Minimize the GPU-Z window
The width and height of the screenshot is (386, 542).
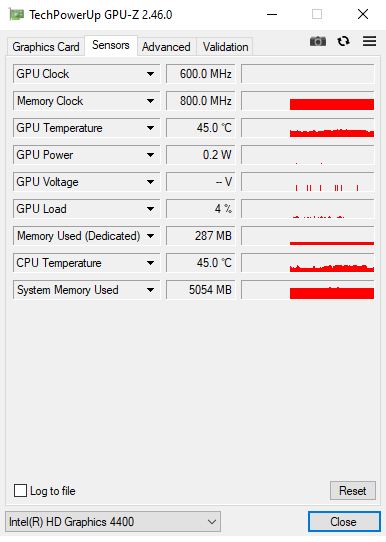tap(272, 15)
